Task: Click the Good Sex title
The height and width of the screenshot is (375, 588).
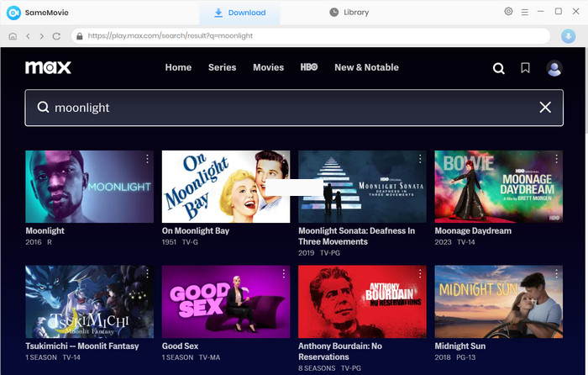Action: (x=180, y=346)
